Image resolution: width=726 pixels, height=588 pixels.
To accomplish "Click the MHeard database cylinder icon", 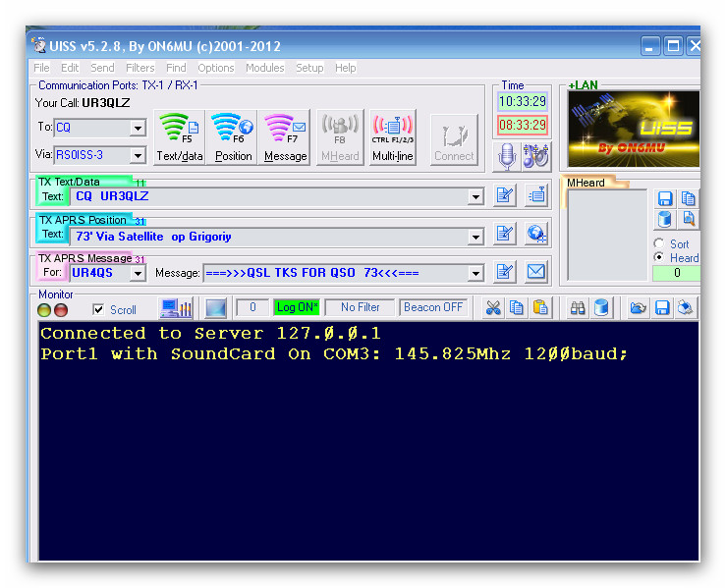I will [x=665, y=219].
